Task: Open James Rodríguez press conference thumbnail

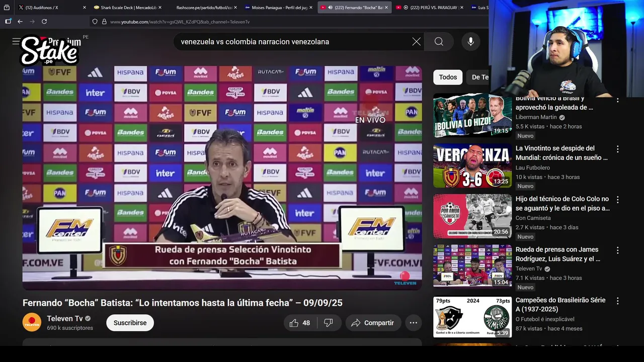Action: click(472, 266)
